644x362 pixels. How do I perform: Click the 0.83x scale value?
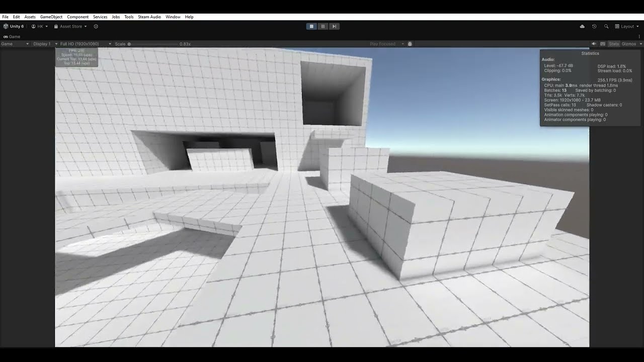pos(185,44)
